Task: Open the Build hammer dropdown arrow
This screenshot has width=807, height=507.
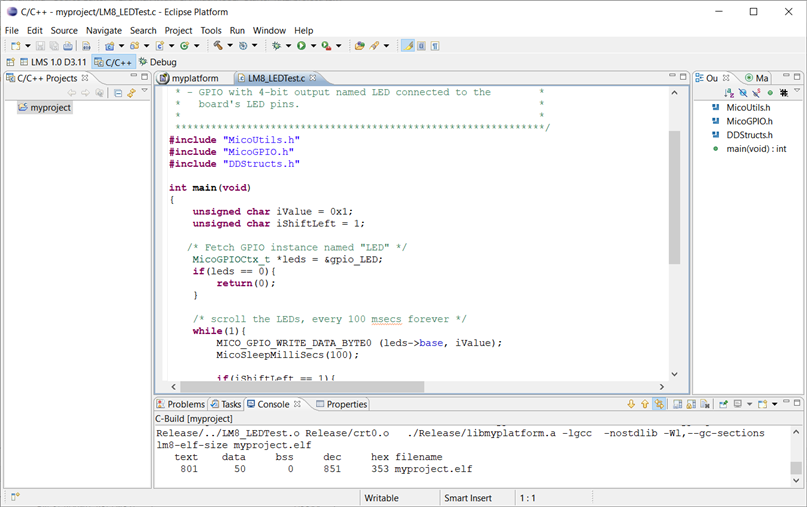Action: pos(229,46)
